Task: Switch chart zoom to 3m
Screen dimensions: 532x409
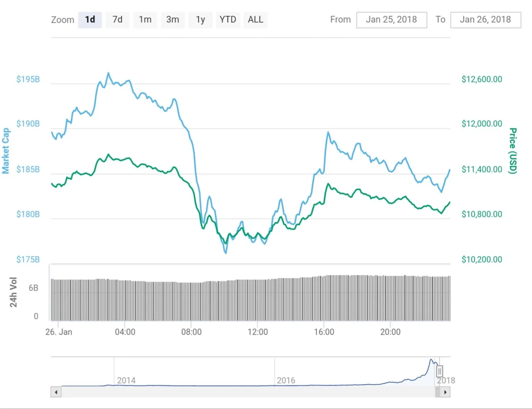Action: point(172,20)
